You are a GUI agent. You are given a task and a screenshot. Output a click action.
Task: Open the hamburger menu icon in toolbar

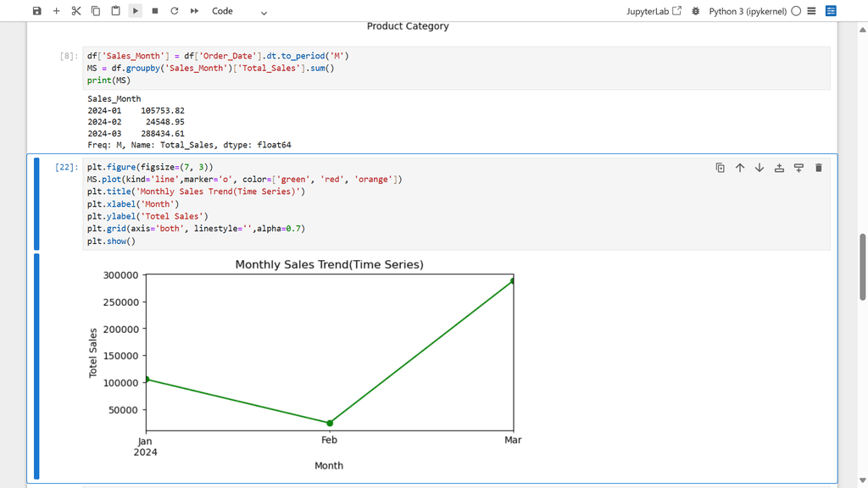812,11
